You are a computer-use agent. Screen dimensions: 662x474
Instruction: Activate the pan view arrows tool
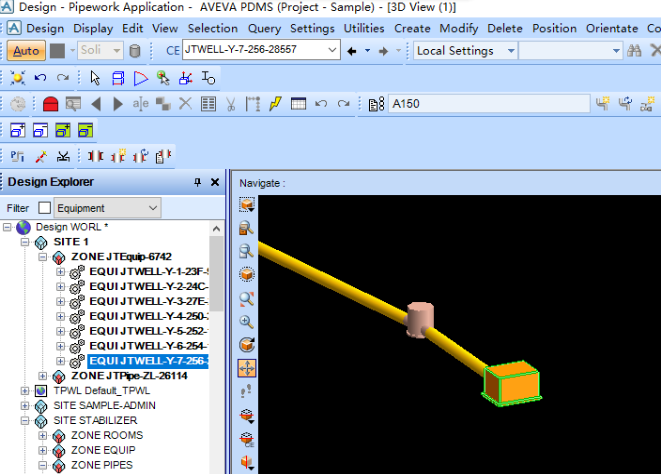click(x=247, y=367)
